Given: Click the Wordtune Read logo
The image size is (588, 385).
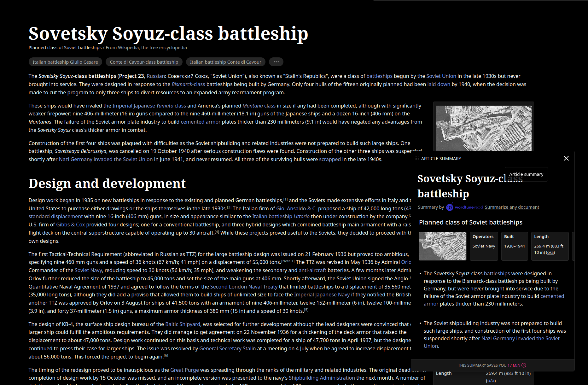Looking at the screenshot, I should click(464, 207).
